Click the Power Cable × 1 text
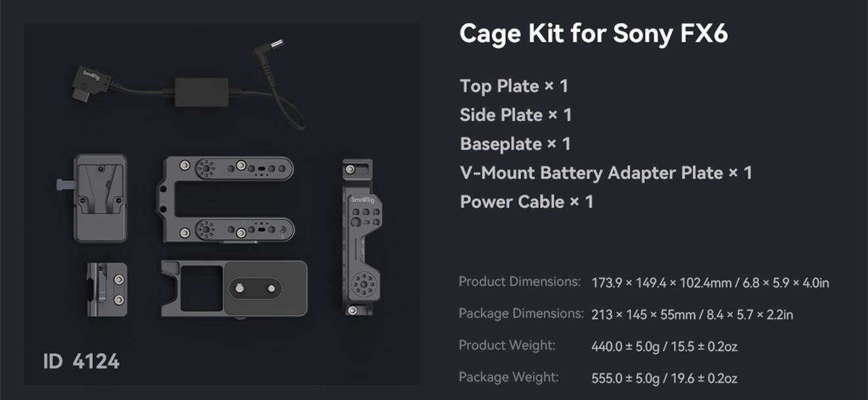Viewport: 868px width, 400px height. [527, 201]
